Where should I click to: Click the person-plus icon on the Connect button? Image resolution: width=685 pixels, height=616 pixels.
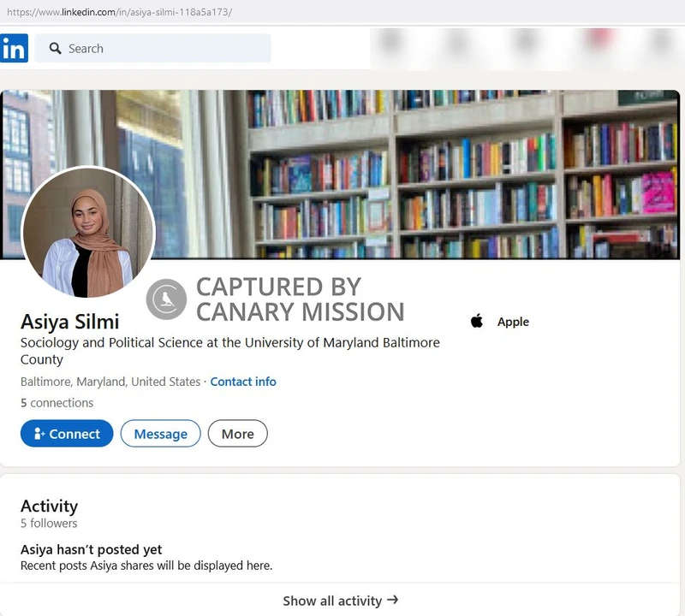point(38,434)
